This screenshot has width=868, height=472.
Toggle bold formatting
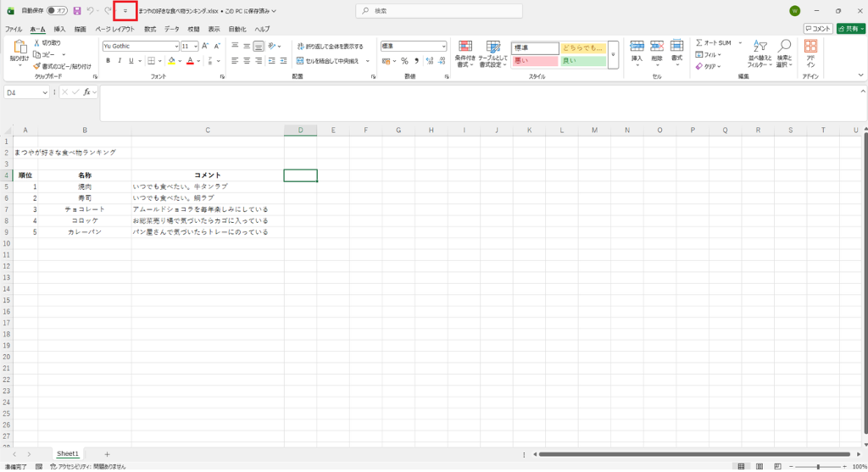click(108, 61)
